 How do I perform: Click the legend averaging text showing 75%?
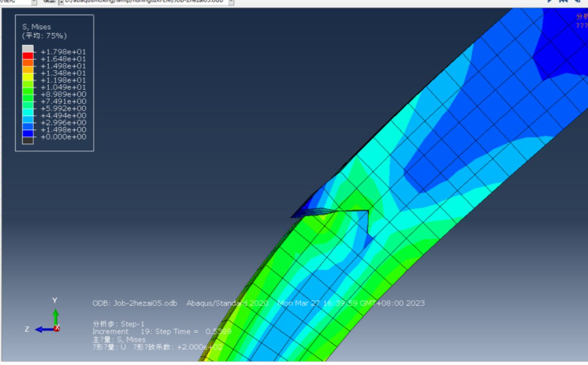tap(44, 35)
